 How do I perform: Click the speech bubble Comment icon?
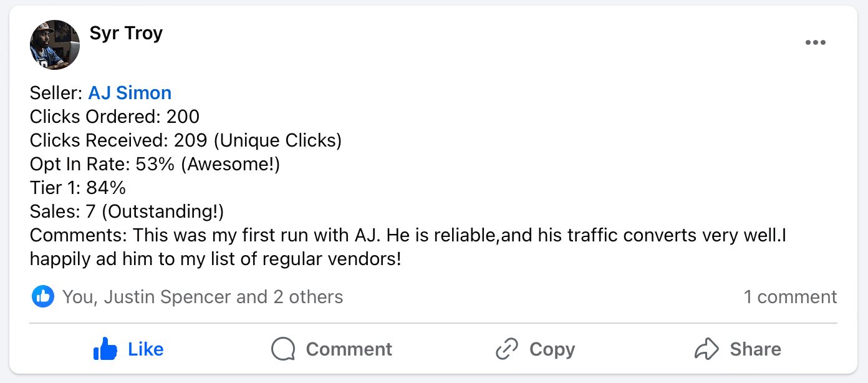(283, 349)
